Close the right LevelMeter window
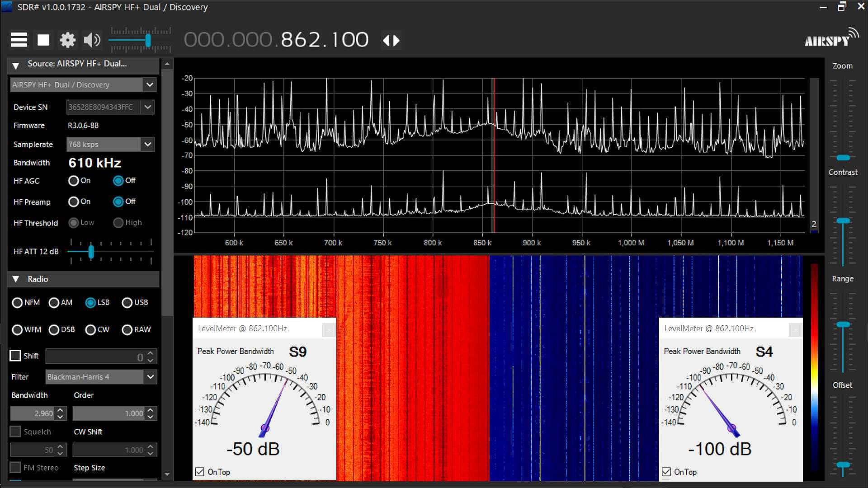 pos(795,330)
